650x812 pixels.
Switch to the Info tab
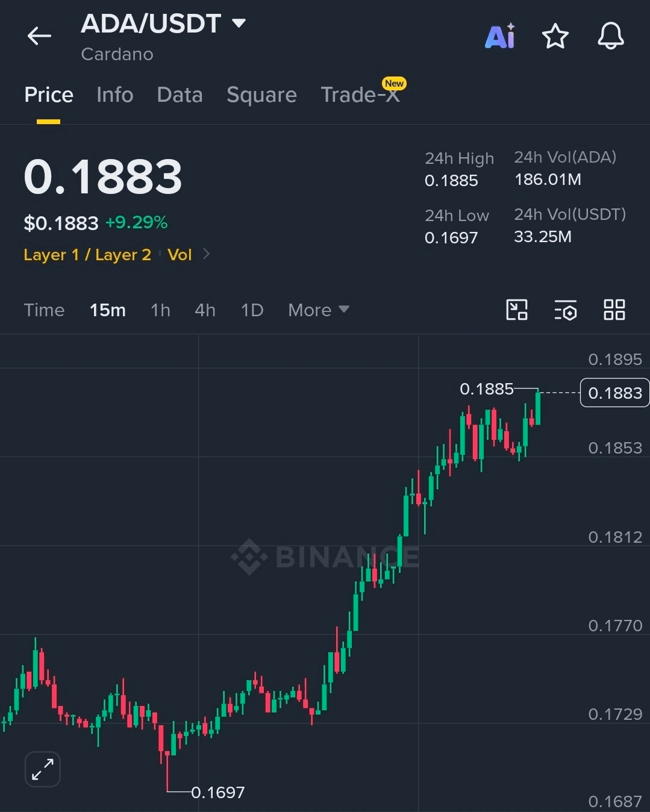(x=114, y=95)
